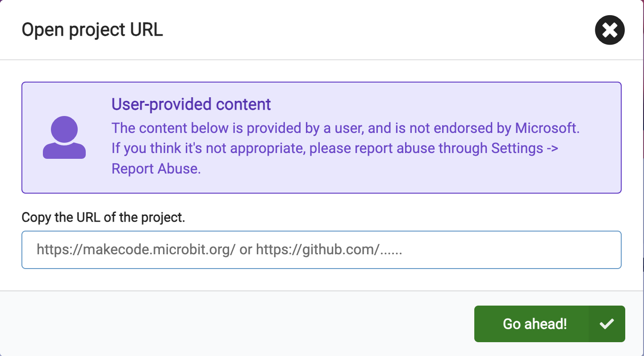644x356 pixels.
Task: Select the User-provided content heading
Action: (191, 104)
